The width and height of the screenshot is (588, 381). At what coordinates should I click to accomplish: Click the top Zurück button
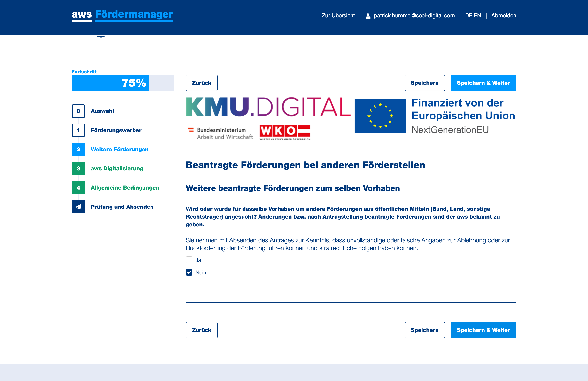202,83
